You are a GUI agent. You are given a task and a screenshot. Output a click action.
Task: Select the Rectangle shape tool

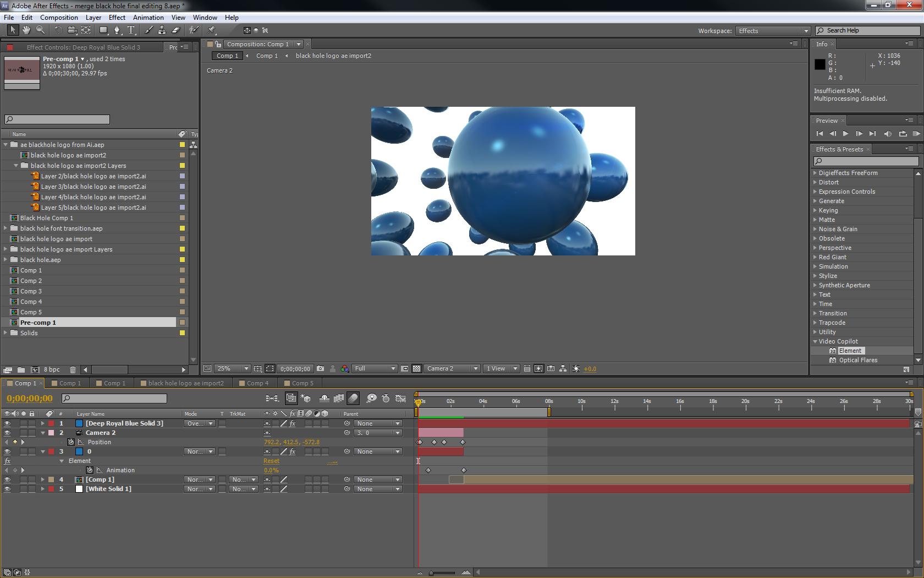[103, 30]
